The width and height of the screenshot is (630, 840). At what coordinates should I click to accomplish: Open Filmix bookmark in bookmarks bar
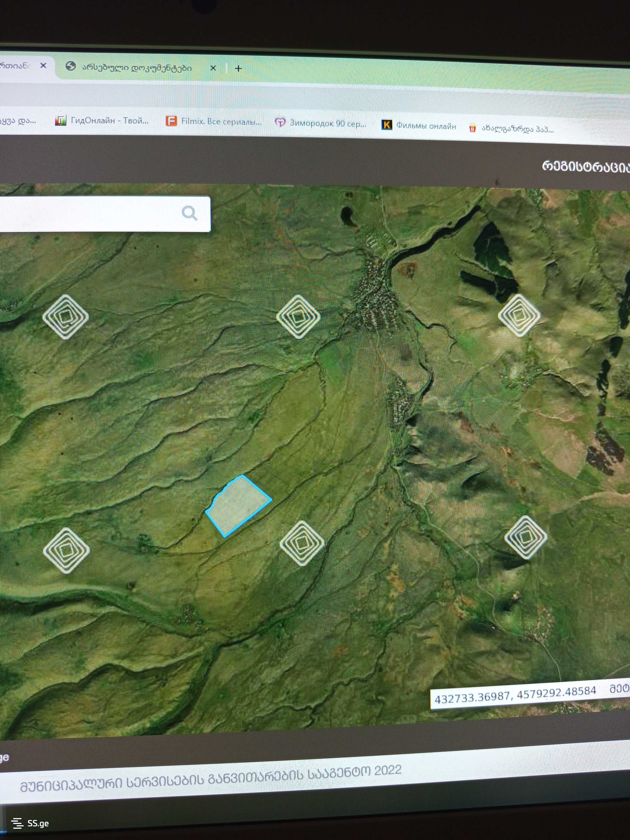(214, 122)
